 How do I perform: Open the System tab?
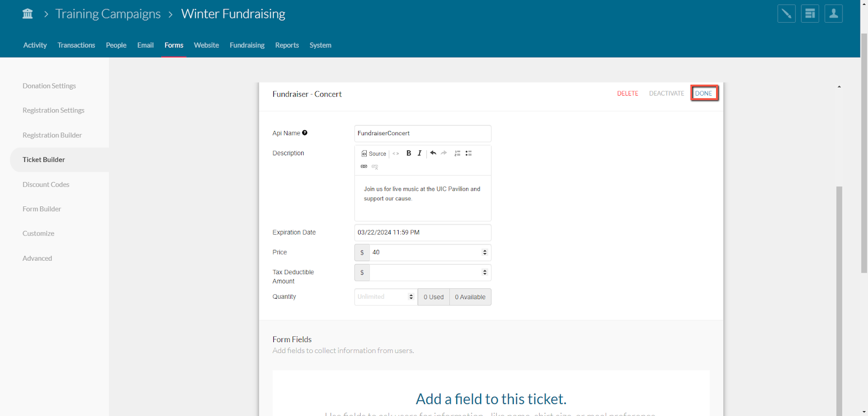320,45
